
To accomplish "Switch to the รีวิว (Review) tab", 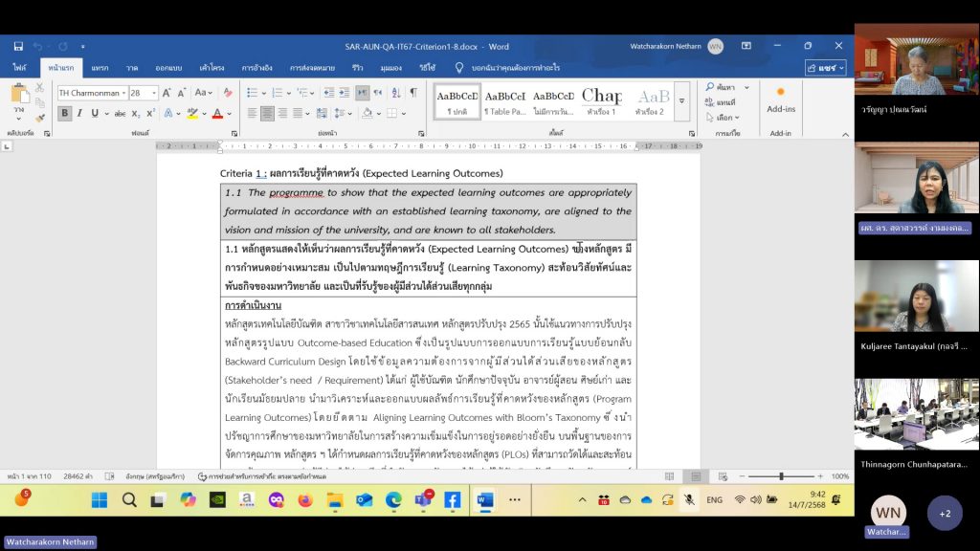I will 358,68.
